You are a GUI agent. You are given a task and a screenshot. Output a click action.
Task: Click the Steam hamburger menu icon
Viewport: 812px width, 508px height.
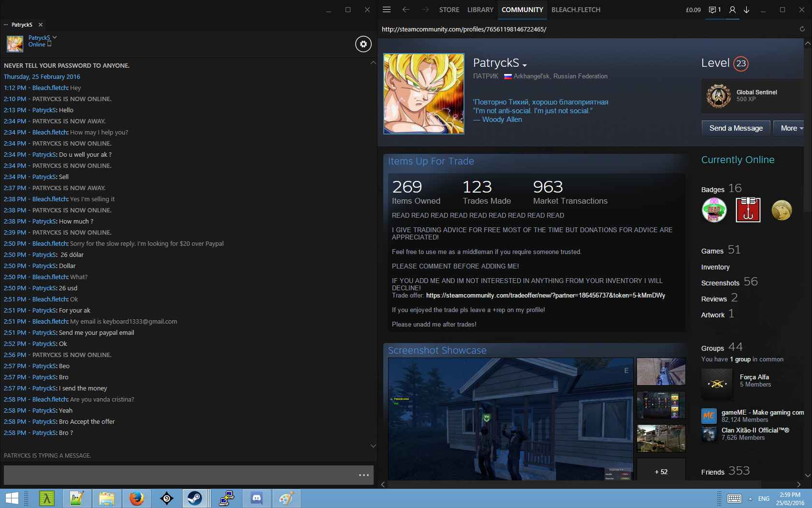pos(387,10)
